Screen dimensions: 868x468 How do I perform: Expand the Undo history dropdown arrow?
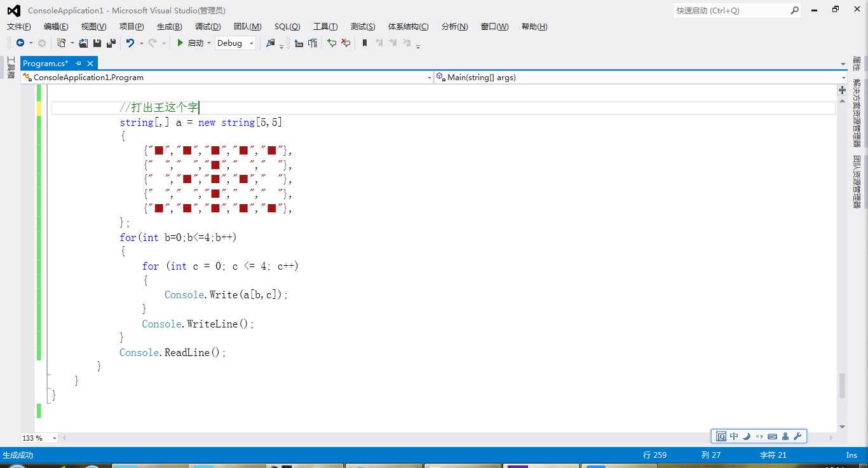(x=141, y=43)
